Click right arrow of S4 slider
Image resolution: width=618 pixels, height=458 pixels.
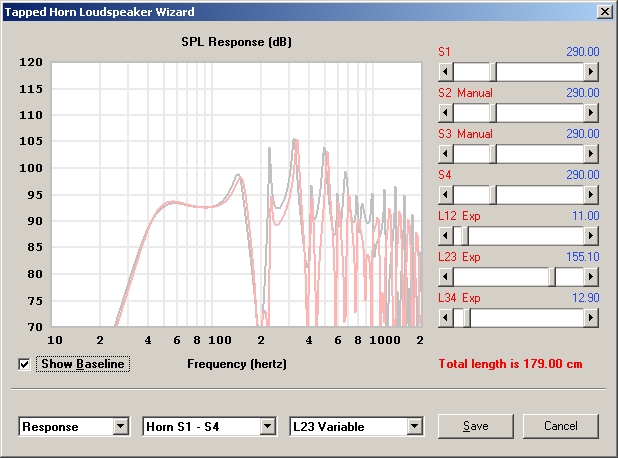[x=591, y=195]
